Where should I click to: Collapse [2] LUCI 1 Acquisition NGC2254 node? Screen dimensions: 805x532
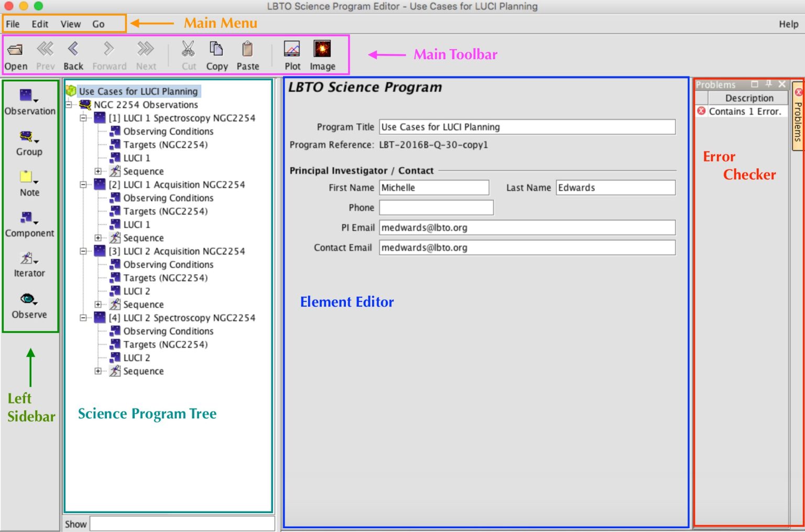point(83,185)
